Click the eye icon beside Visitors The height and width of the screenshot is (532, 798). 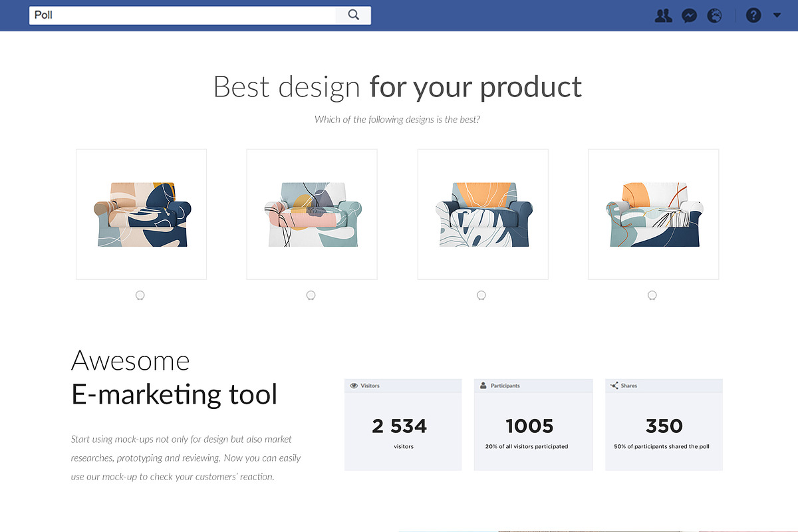[354, 386]
